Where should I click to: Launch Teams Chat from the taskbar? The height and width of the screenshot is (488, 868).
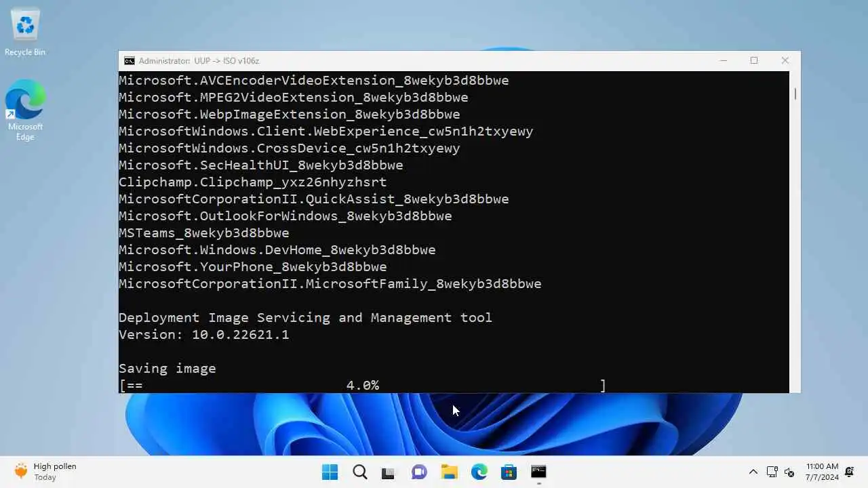point(419,472)
